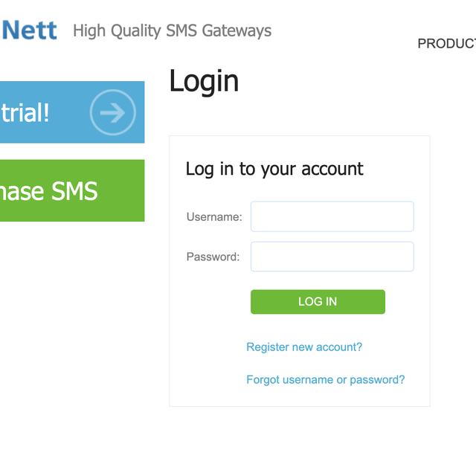Click 'High Quality' in the header tagline
This screenshot has height=476, width=476.
(x=117, y=31)
